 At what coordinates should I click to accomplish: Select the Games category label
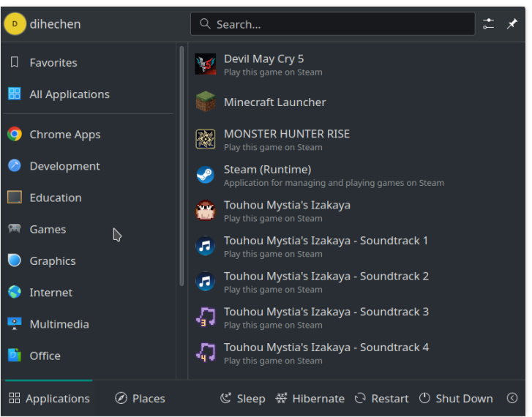click(48, 229)
